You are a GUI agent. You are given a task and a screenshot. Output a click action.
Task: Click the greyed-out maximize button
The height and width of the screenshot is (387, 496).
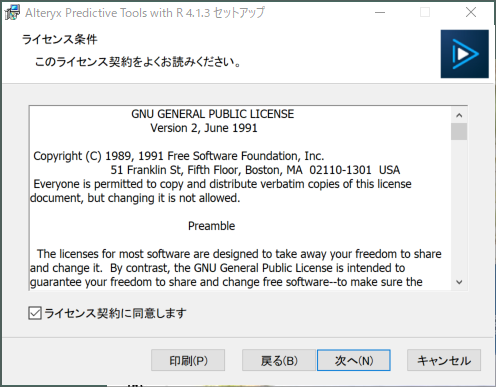(425, 13)
